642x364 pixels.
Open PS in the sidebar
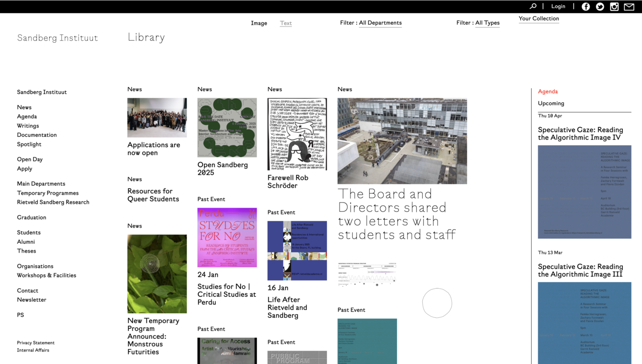click(21, 315)
